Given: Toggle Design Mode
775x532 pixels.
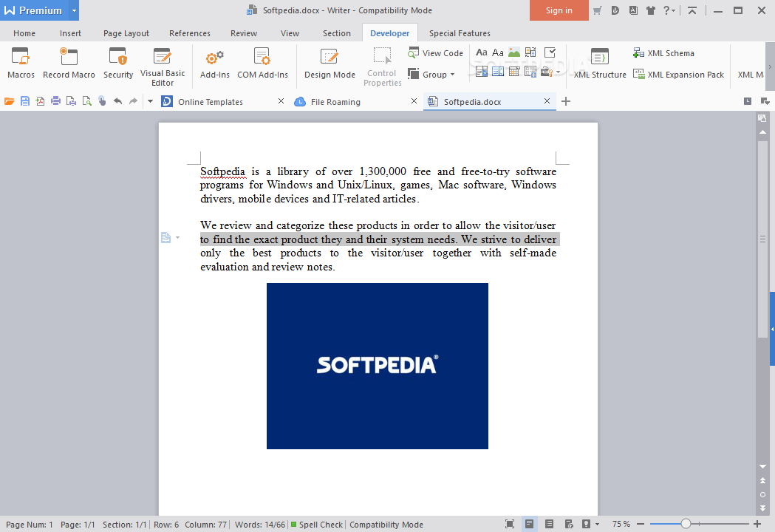Looking at the screenshot, I should coord(330,64).
